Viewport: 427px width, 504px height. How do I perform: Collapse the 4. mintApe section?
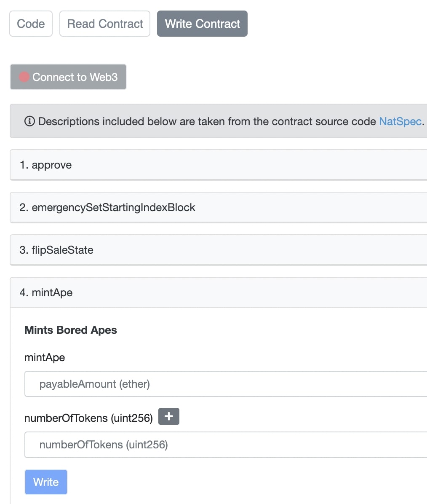(x=219, y=292)
